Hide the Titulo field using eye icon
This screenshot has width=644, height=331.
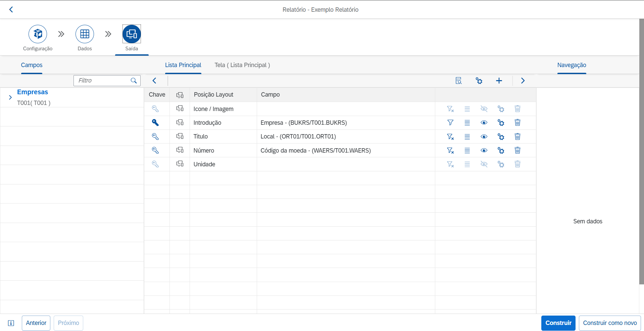(484, 136)
